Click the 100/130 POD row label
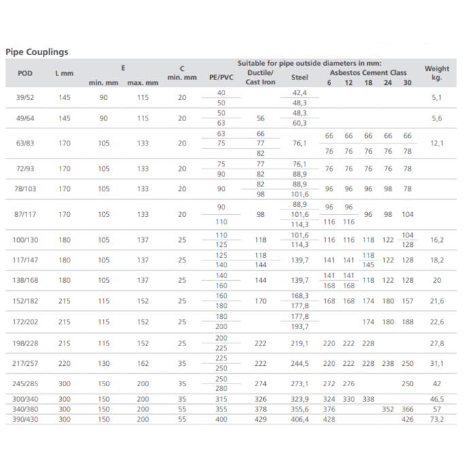 (x=24, y=240)
